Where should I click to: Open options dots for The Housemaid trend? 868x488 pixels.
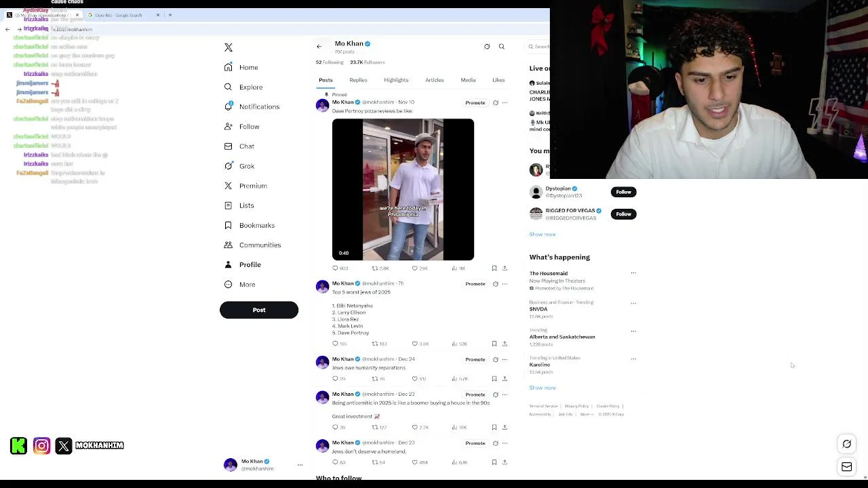point(633,273)
